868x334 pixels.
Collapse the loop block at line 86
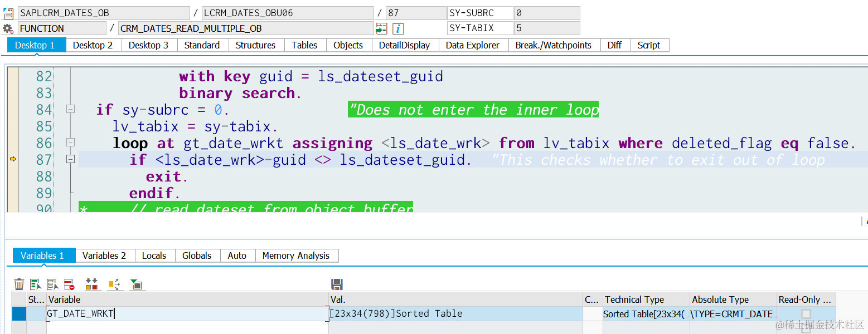coord(70,143)
